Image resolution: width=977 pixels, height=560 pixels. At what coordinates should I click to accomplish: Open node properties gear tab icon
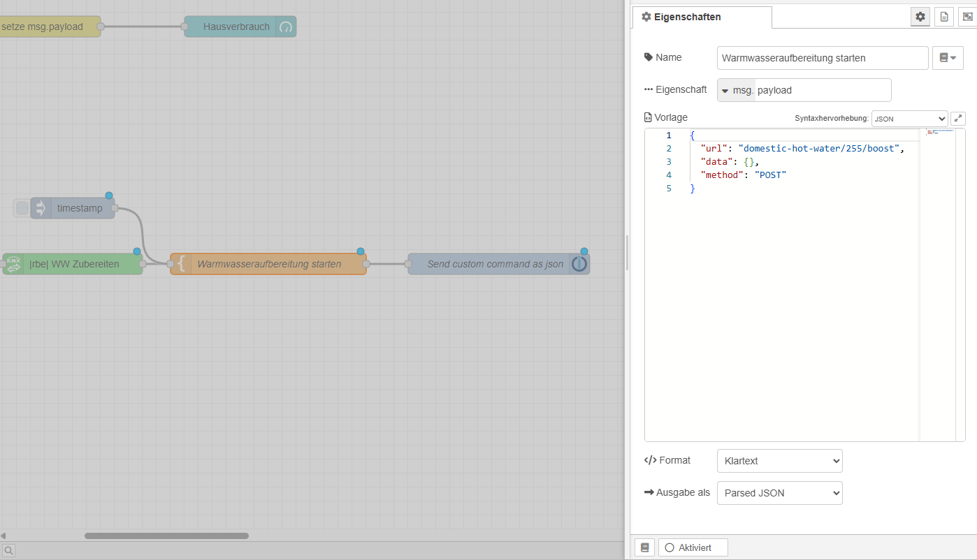(920, 17)
